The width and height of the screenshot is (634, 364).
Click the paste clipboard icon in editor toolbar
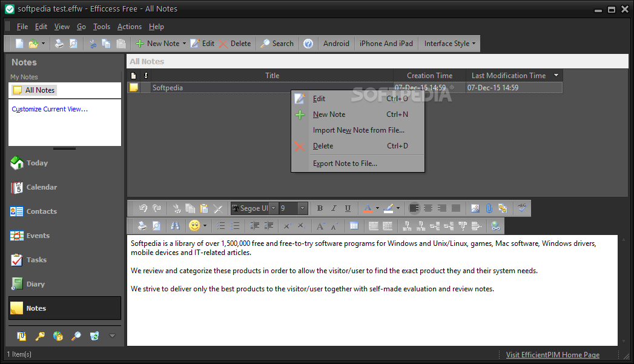pos(204,208)
